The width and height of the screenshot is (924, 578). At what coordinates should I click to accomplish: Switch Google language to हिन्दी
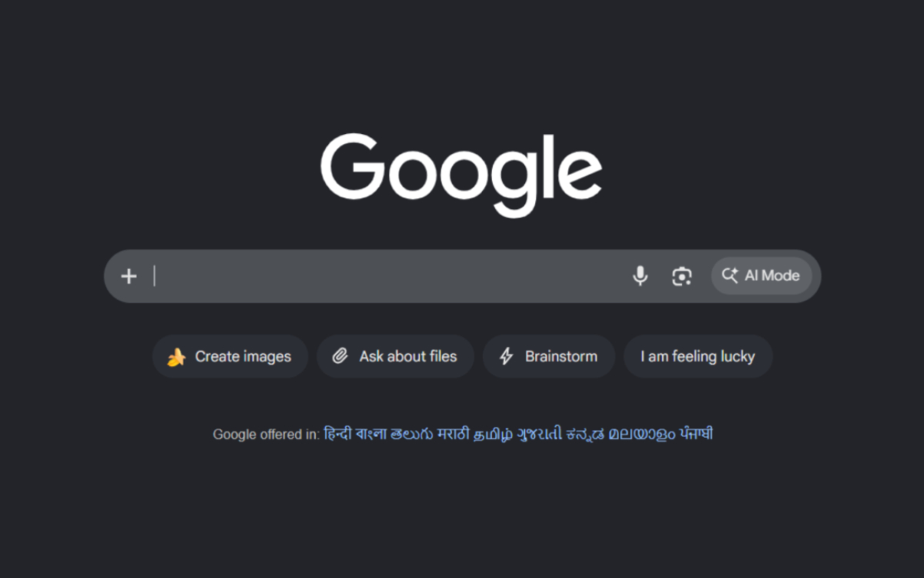(337, 434)
